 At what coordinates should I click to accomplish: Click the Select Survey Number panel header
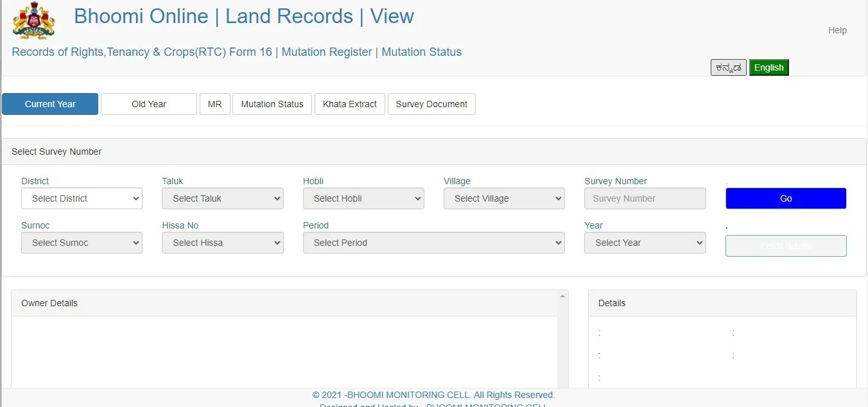(434, 152)
